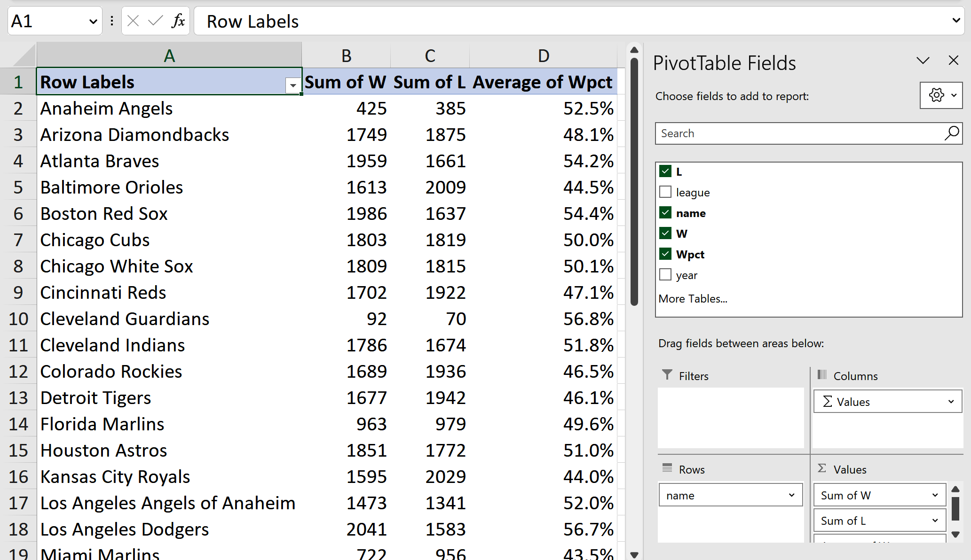Click the worksheet vertical scrollbar thumb

click(634, 181)
